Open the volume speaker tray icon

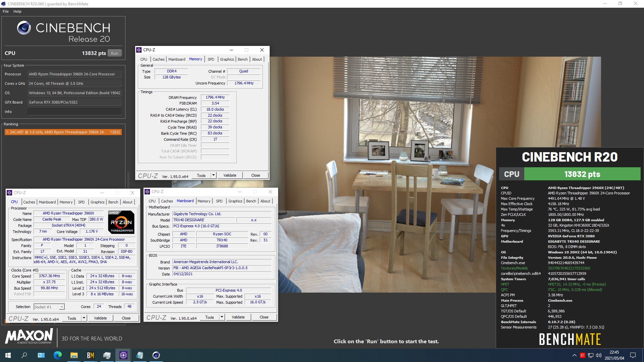(599, 355)
